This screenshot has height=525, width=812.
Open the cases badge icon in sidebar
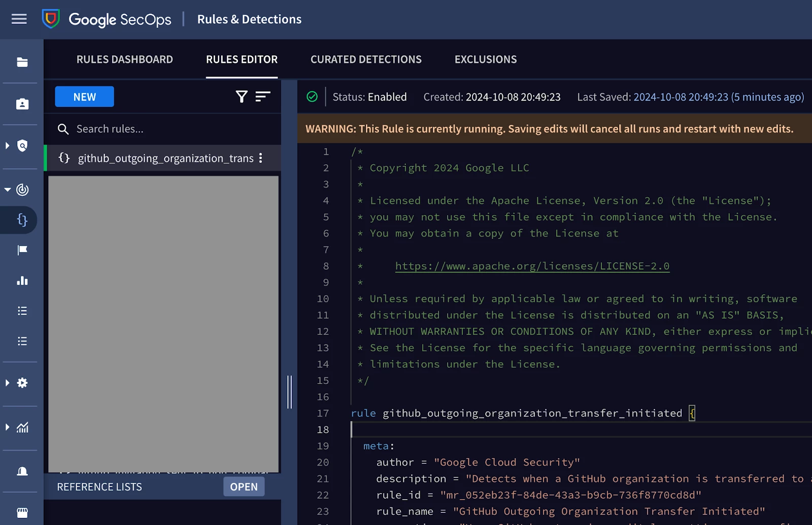tap(22, 104)
